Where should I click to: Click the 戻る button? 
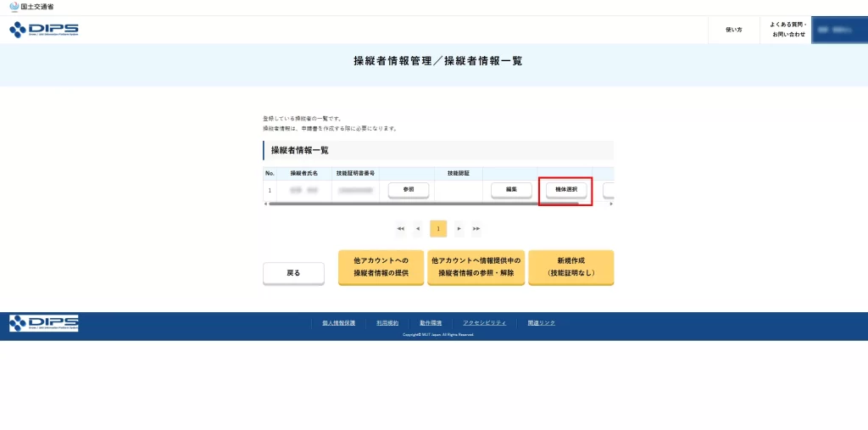(x=293, y=273)
